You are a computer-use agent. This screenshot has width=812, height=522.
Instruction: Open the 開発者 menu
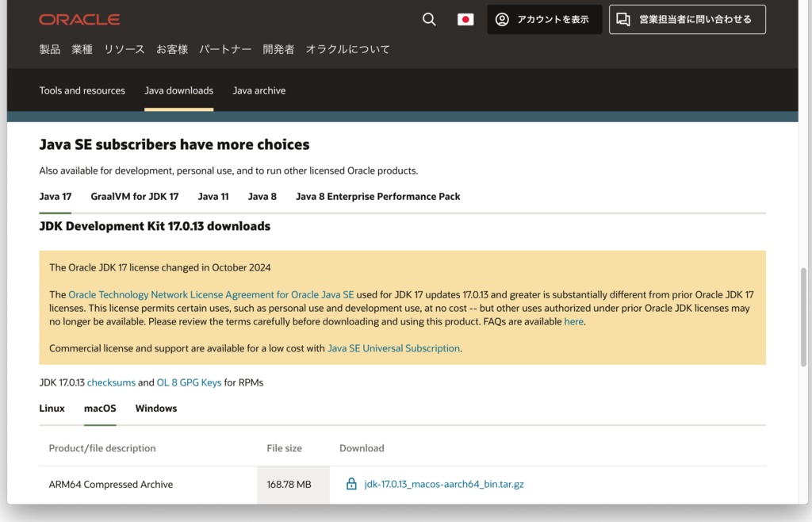pos(278,49)
